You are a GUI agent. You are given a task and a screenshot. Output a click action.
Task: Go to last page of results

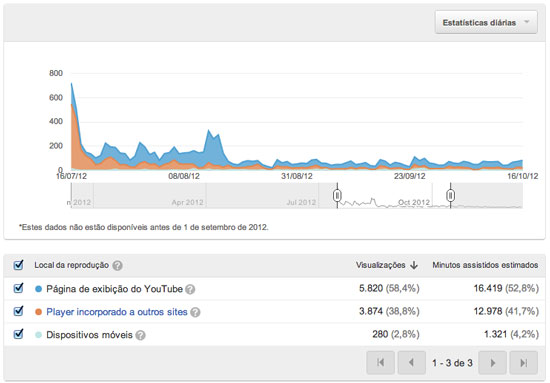coord(524,363)
